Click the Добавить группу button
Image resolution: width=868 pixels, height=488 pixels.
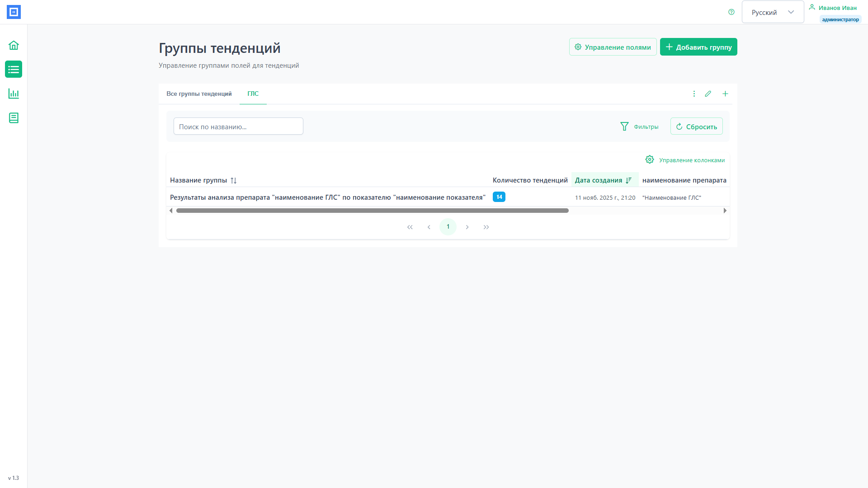(698, 47)
